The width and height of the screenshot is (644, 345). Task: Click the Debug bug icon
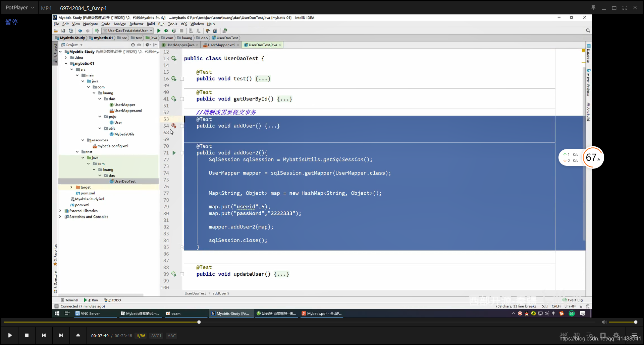[166, 31]
